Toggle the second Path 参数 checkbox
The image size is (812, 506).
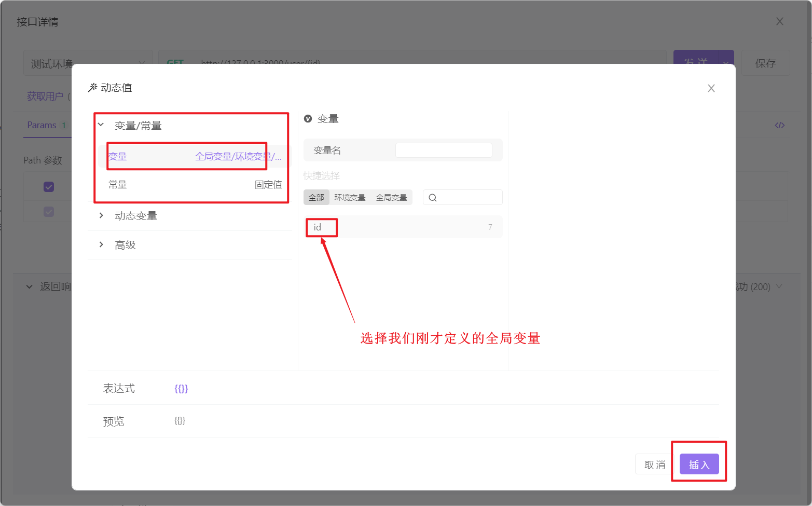click(x=49, y=212)
